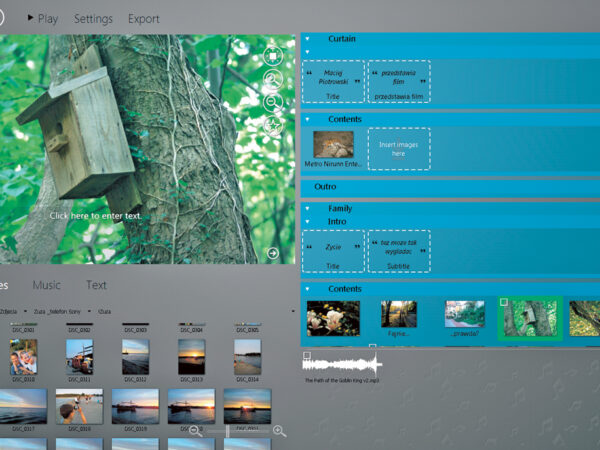Click the star effects icon on preview
600x450 pixels.
(x=272, y=124)
